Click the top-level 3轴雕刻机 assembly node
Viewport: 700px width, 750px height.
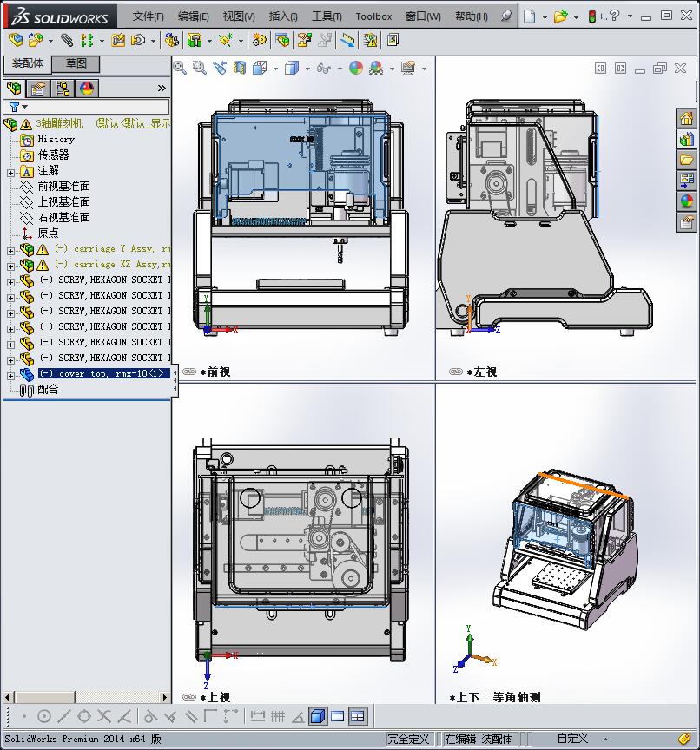coord(59,123)
